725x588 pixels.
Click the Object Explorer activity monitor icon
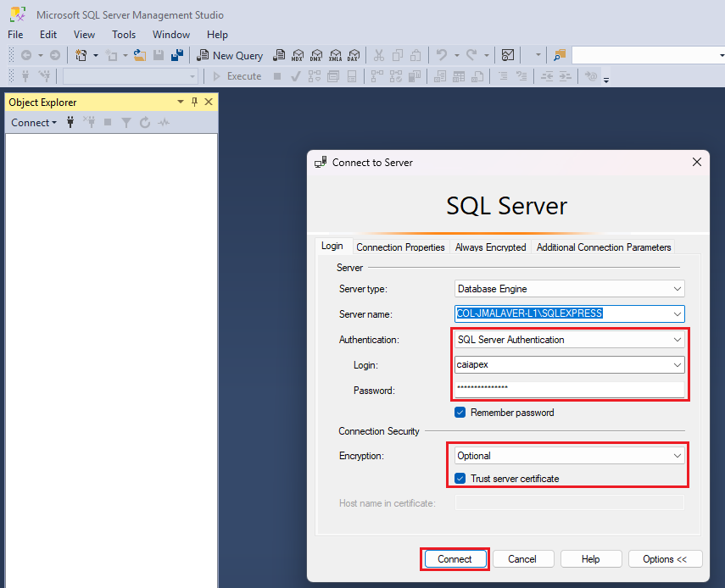coord(164,122)
